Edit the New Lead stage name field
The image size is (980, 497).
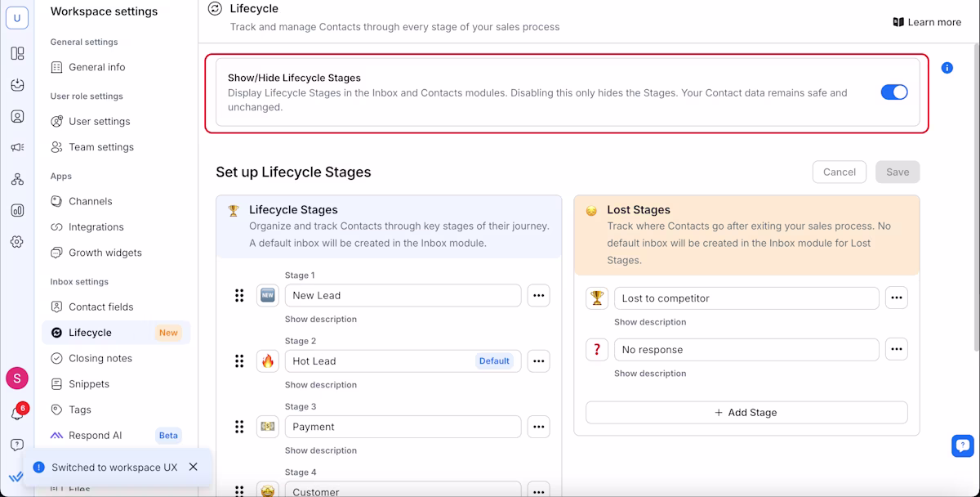point(403,295)
